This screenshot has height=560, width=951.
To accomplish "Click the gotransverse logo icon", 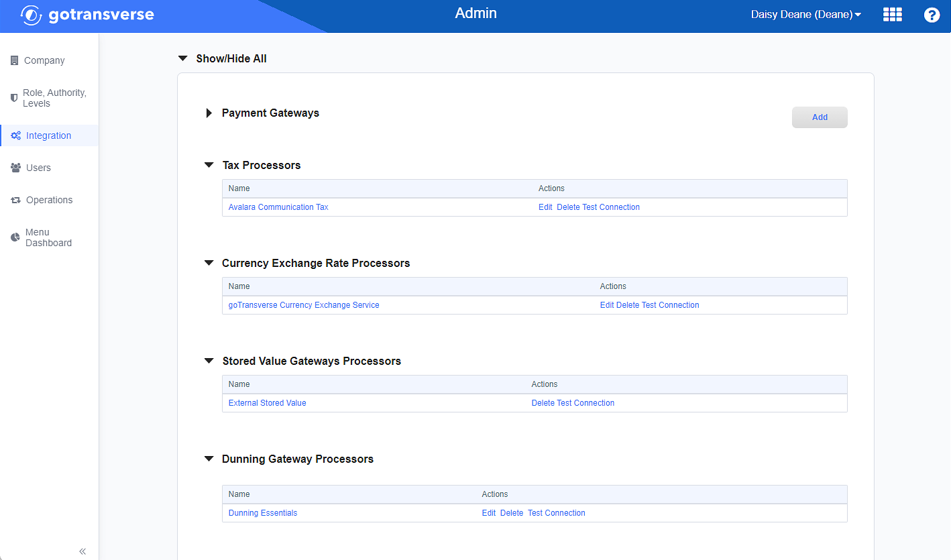I will (32, 15).
